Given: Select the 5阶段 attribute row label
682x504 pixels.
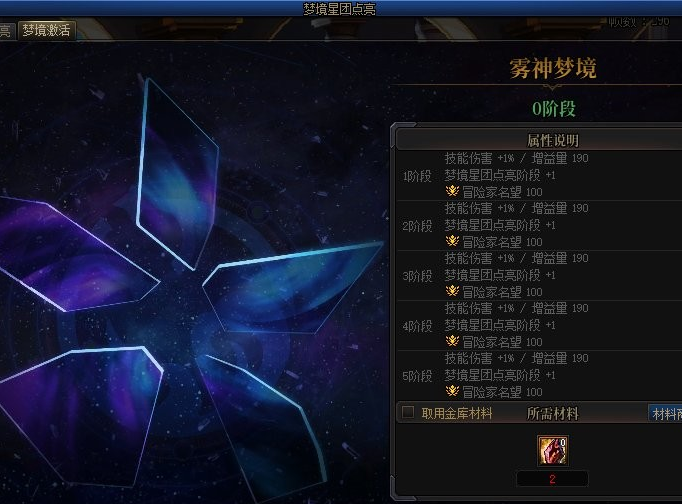Looking at the screenshot, I should coord(417,376).
